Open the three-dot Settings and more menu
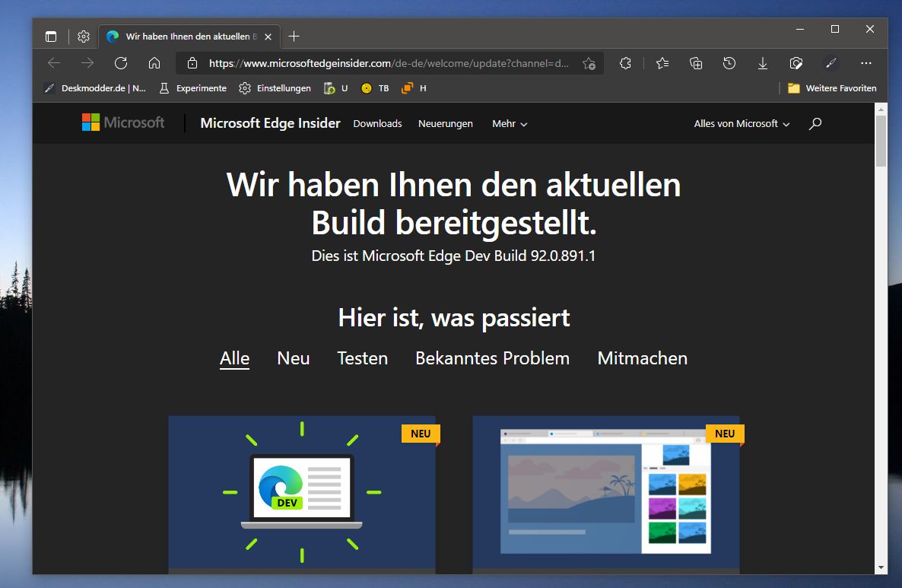The height and width of the screenshot is (588, 902). click(x=865, y=63)
